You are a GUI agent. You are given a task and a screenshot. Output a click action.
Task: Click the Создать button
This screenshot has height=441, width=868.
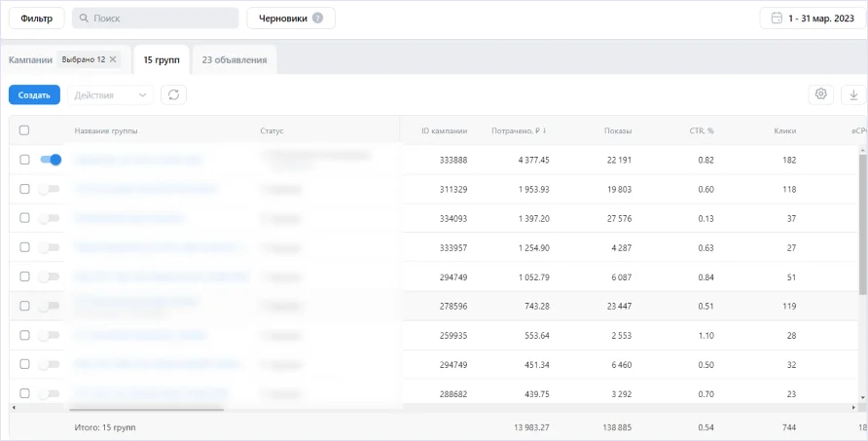point(34,94)
